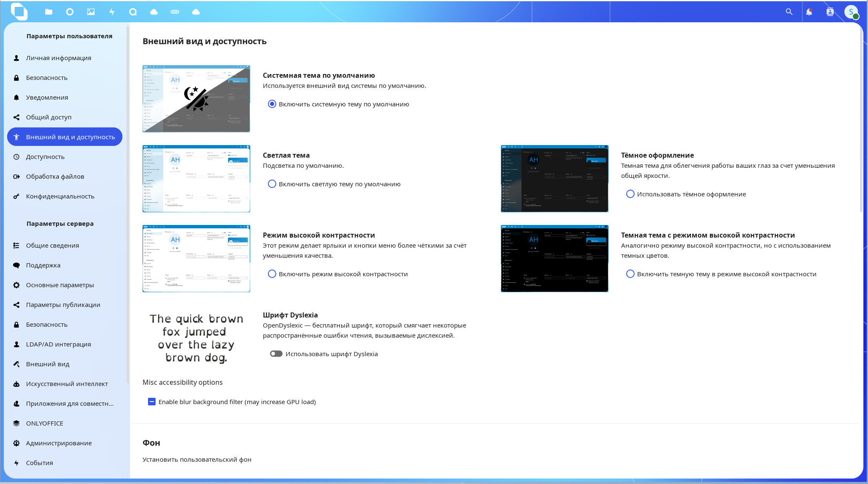Open the Talk chat bubble icon
Viewport: 868px width, 484px height.
133,12
